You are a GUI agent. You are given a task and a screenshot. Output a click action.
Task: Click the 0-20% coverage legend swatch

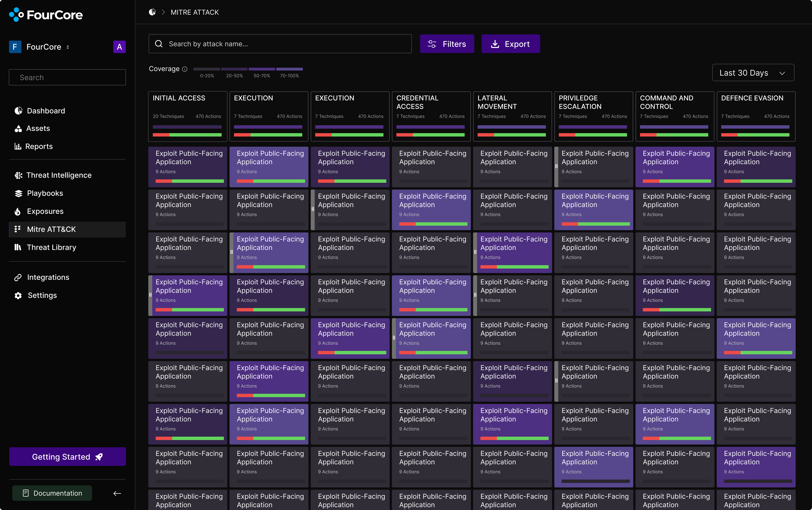(x=207, y=69)
